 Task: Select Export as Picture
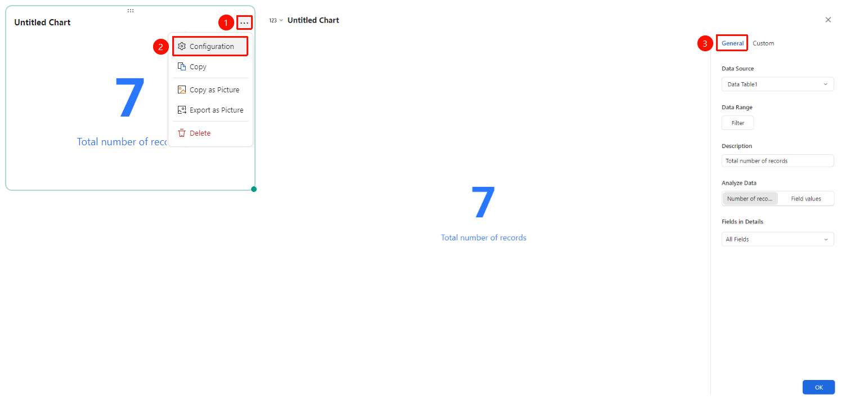pyautogui.click(x=210, y=110)
